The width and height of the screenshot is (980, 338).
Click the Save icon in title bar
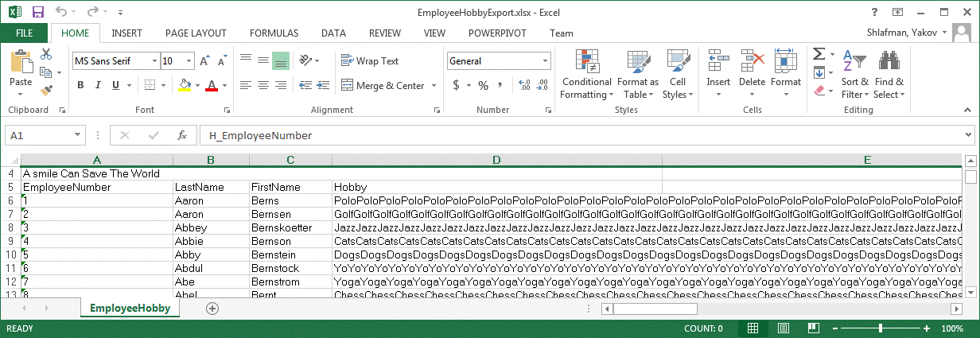click(x=38, y=13)
